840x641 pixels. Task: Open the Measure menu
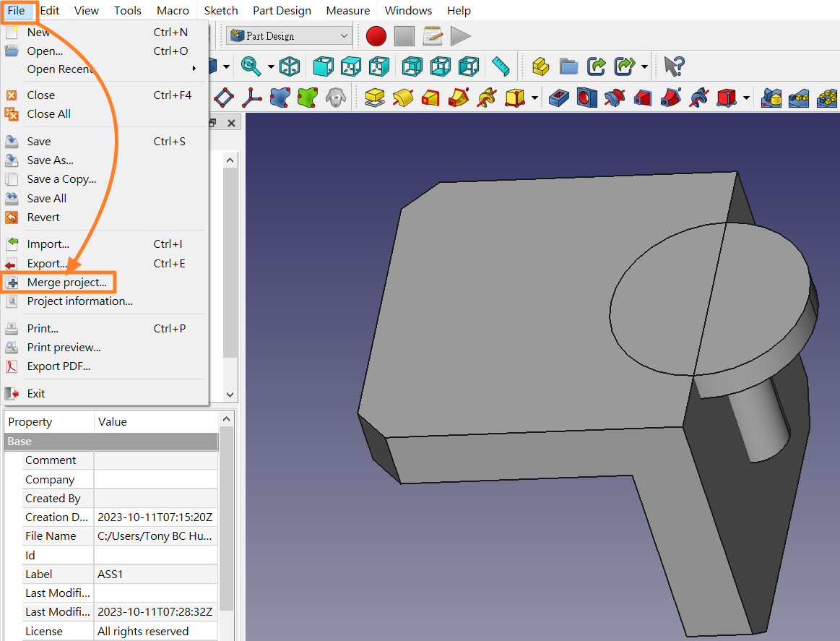[347, 11]
